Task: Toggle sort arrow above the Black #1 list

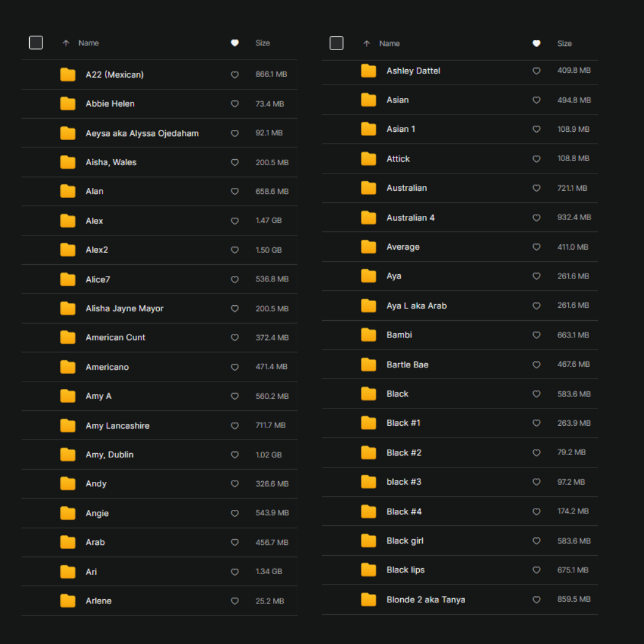Action: (367, 44)
